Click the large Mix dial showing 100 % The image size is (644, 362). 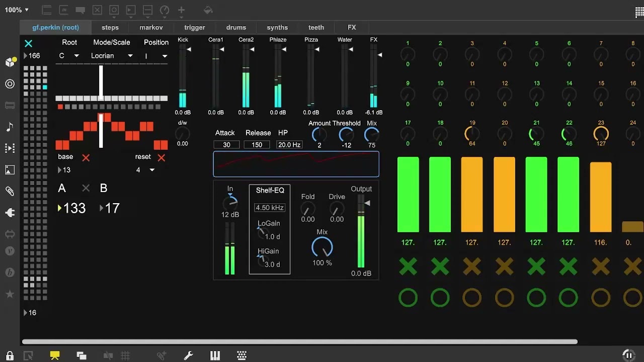pos(322,247)
